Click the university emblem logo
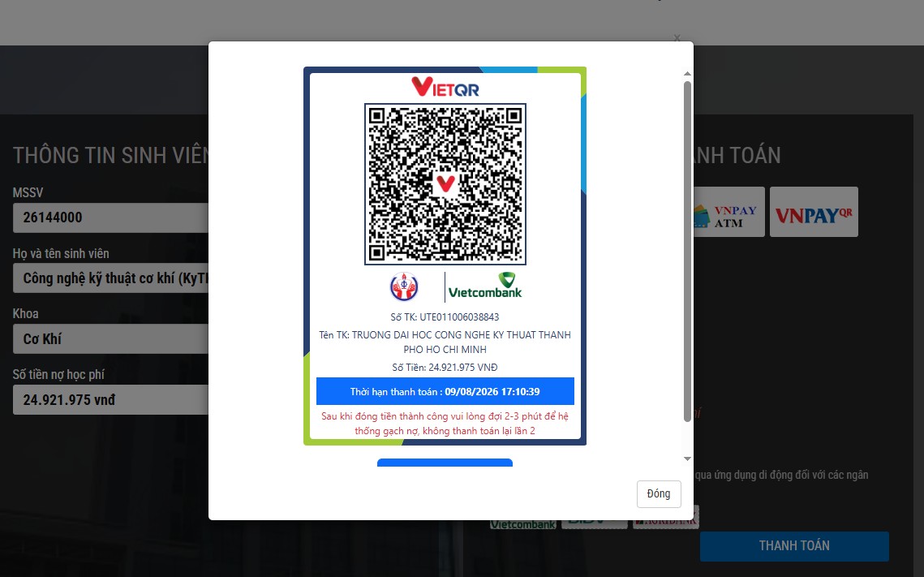Viewport: 924px width, 577px height. point(404,286)
